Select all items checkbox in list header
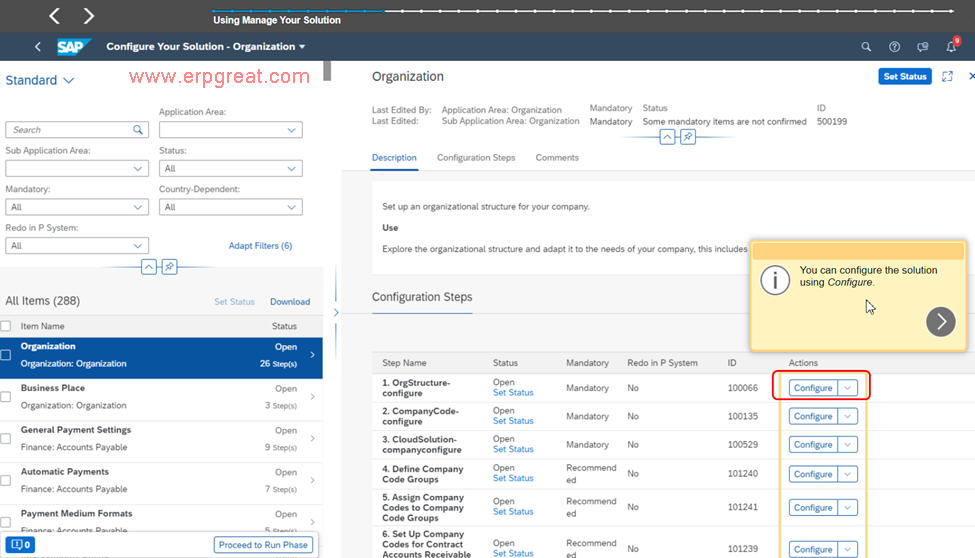Viewport: 975px width, 558px height. [x=6, y=326]
